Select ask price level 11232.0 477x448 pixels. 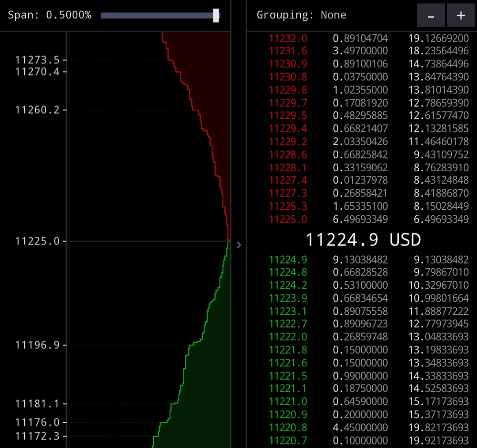(288, 38)
